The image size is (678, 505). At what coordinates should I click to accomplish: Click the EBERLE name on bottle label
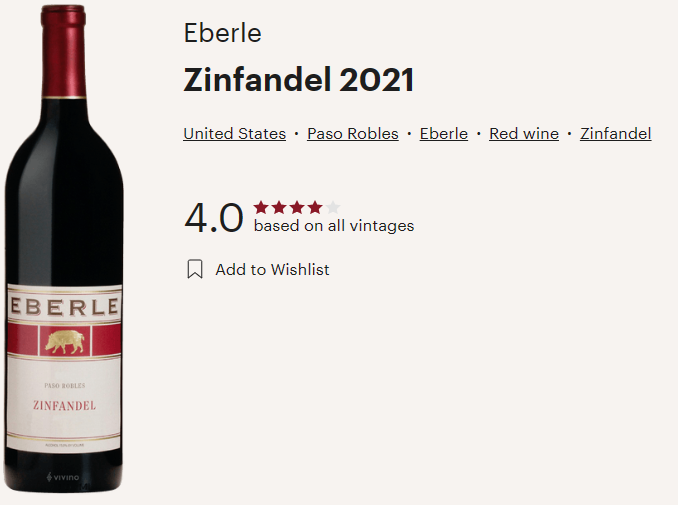point(64,307)
